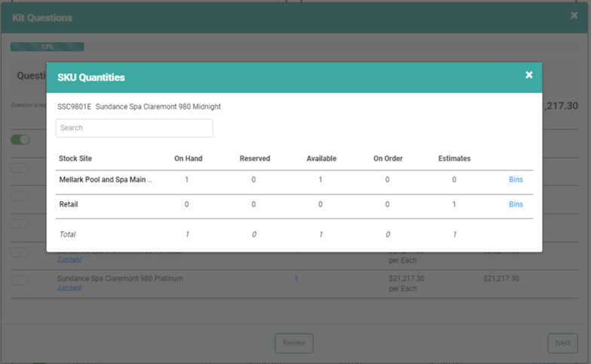The width and height of the screenshot is (591, 364).
Task: Click the Reserved column header
Action: coord(255,159)
